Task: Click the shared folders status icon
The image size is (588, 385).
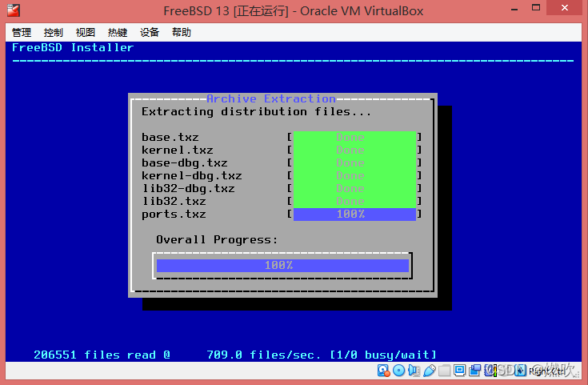Action: coord(444,371)
